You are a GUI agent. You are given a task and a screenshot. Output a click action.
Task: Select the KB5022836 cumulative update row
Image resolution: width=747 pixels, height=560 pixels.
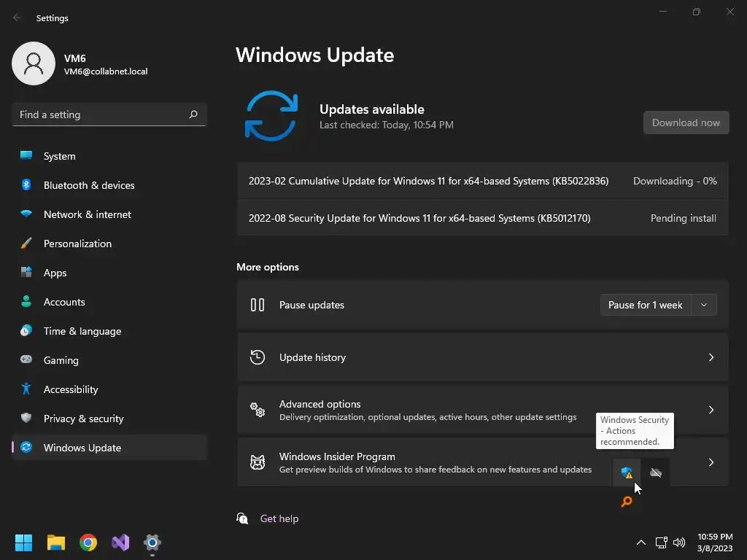point(483,181)
